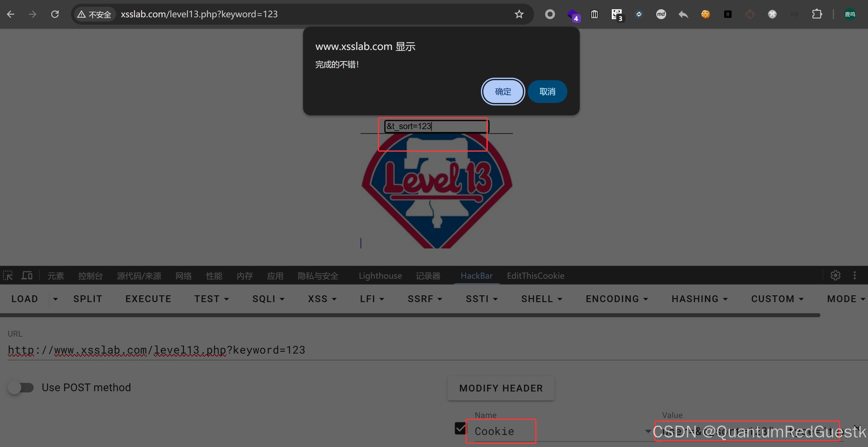Toggle the DevTools device toolbar icon
868x447 pixels.
tap(27, 276)
